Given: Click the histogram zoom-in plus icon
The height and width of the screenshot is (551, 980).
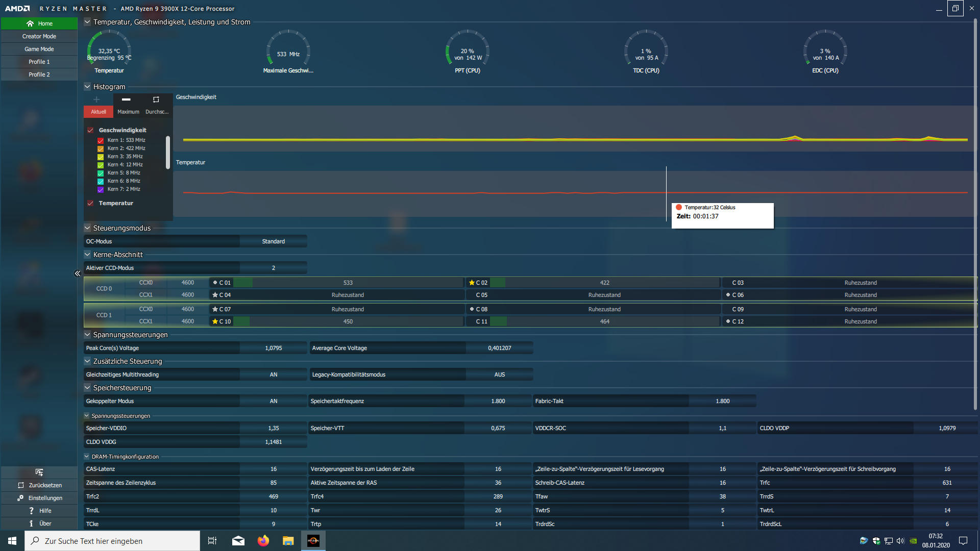Looking at the screenshot, I should tap(96, 99).
